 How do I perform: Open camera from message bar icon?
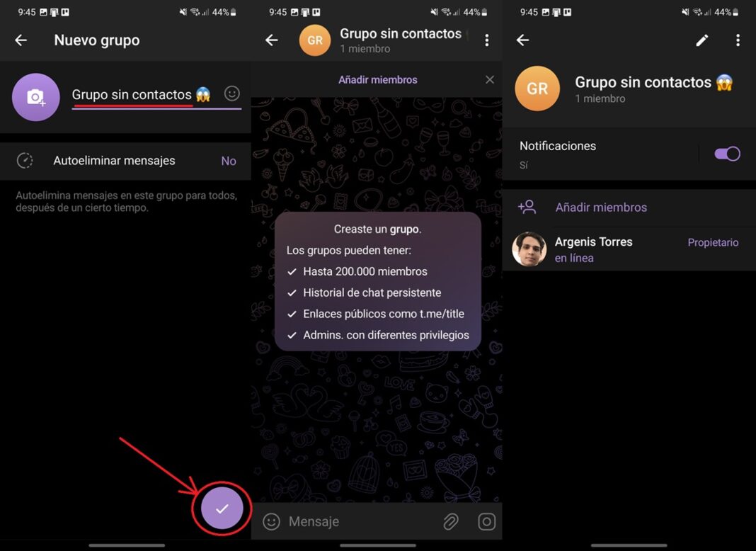(x=486, y=521)
